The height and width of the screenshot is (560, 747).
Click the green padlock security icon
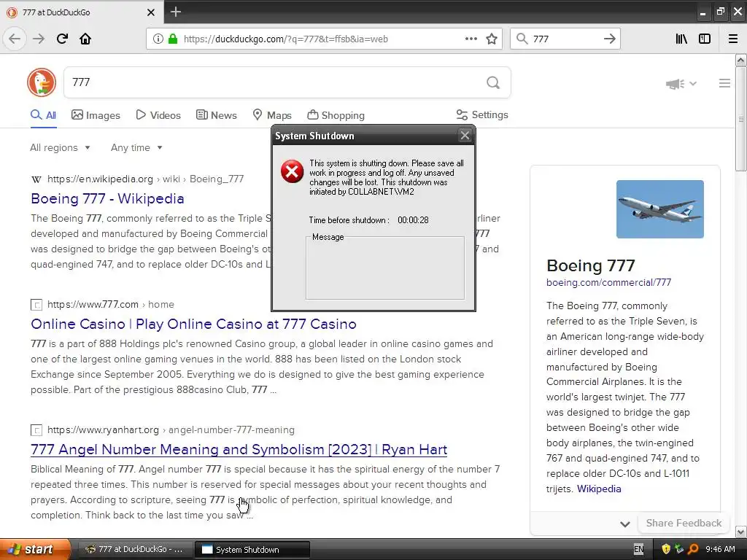pyautogui.click(x=172, y=39)
